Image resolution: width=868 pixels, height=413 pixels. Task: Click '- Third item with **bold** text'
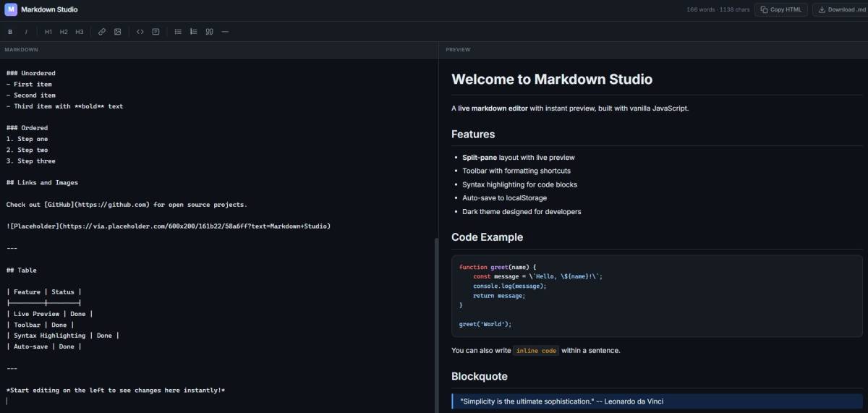coord(65,106)
